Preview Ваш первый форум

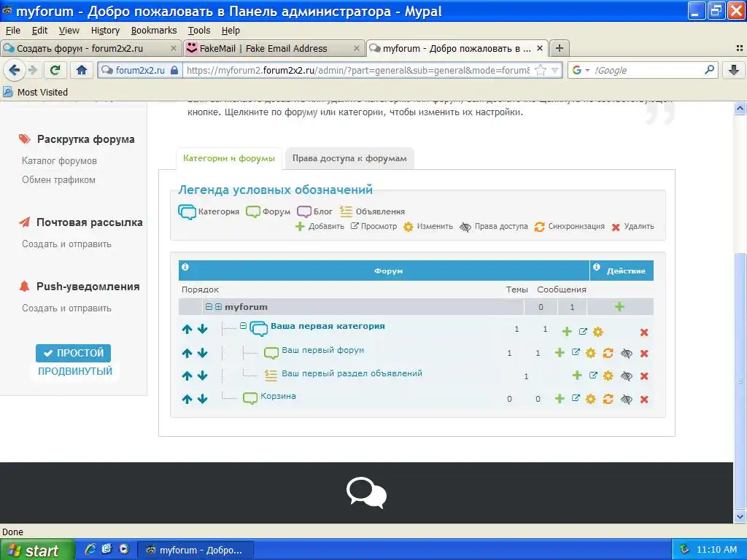(x=576, y=352)
